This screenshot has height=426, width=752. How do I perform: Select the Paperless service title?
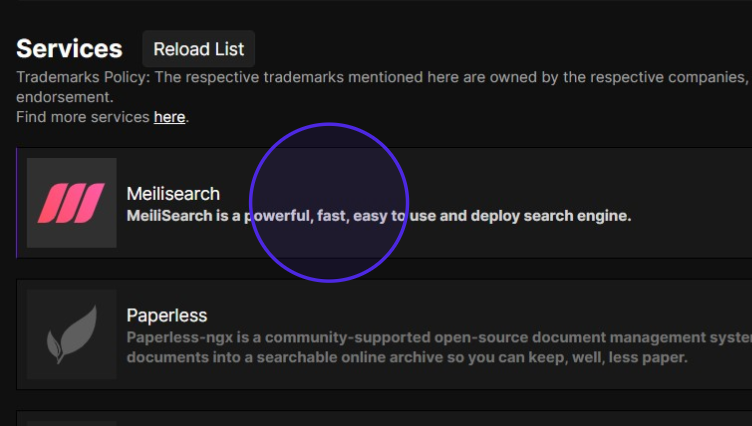coord(166,315)
